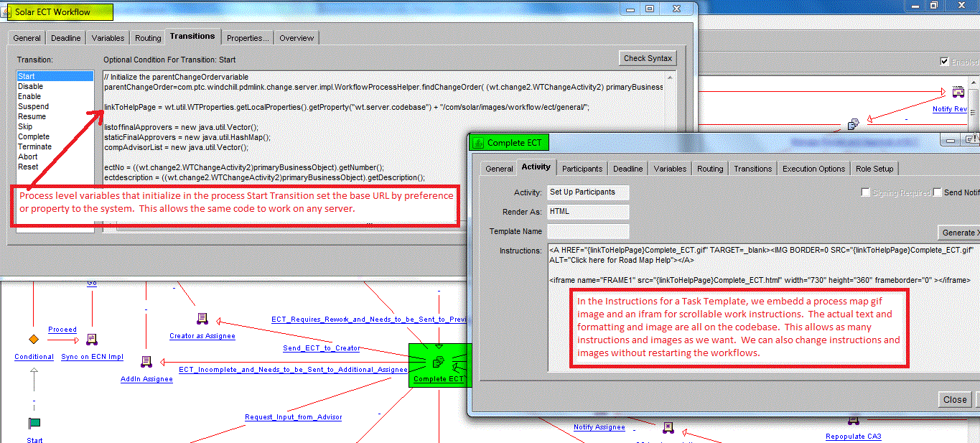This screenshot has height=443, width=980.
Task: Click the Notify Reviewer robot icon
Action: (x=958, y=92)
